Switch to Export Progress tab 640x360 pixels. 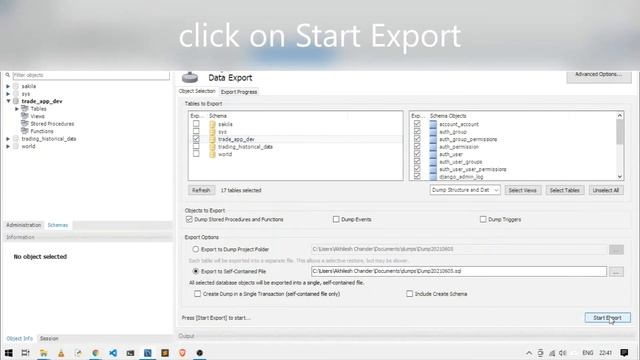click(x=239, y=92)
